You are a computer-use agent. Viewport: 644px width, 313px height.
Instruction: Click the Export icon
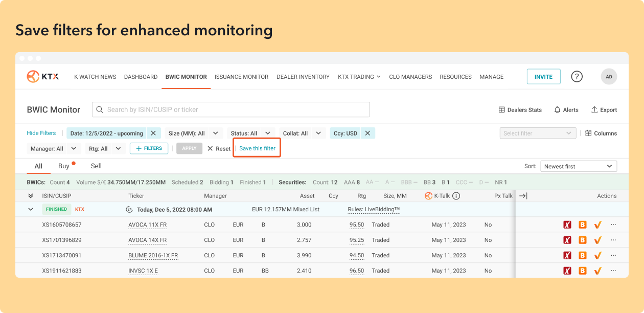pos(594,110)
